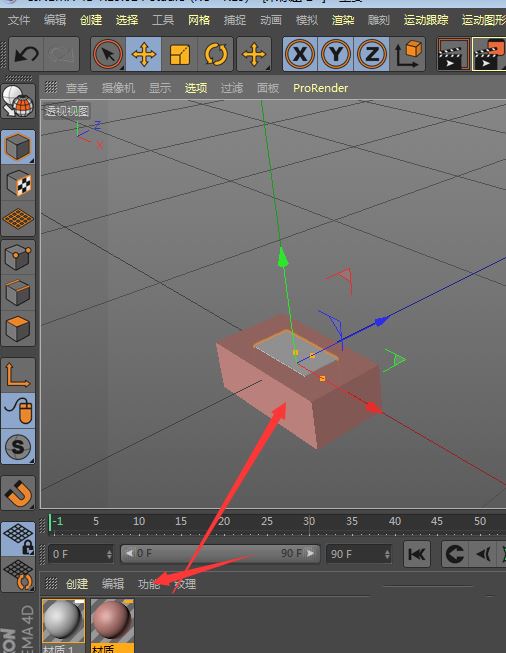Viewport: 506px width, 653px height.
Task: Activate the Move tool
Action: pos(143,54)
